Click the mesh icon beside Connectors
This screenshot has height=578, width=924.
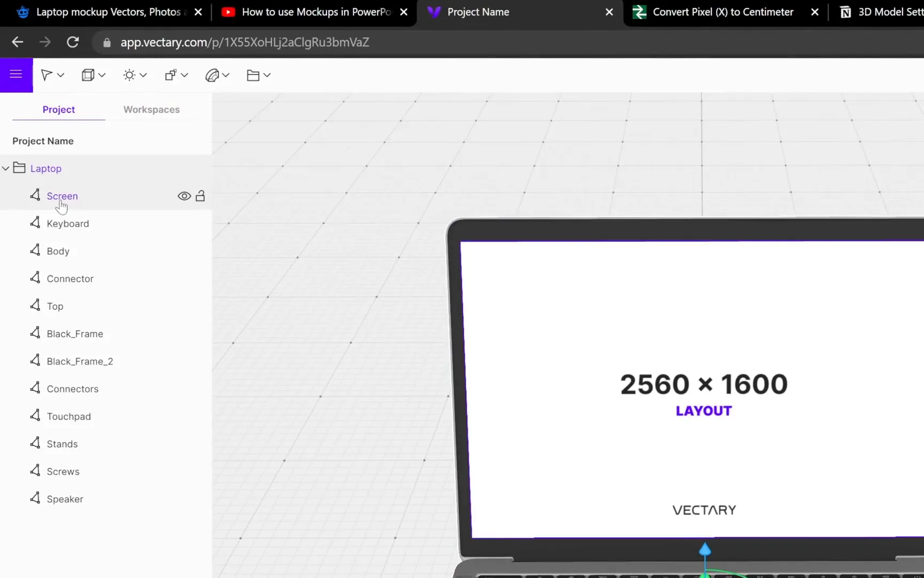tap(35, 388)
